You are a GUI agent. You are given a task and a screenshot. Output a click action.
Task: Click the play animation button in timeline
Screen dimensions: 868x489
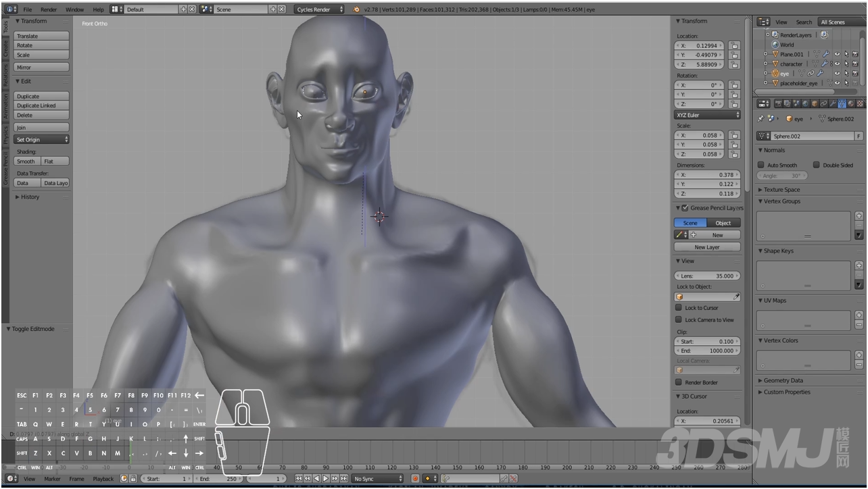click(x=326, y=479)
